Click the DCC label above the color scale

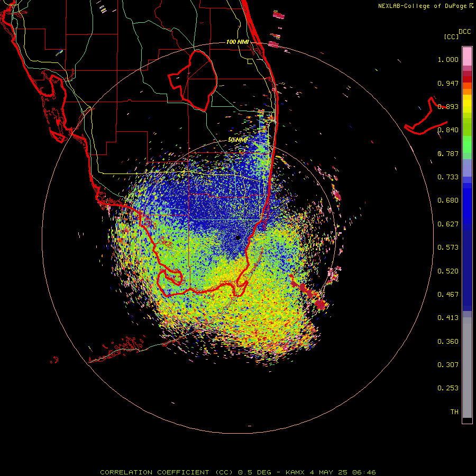pyautogui.click(x=464, y=32)
